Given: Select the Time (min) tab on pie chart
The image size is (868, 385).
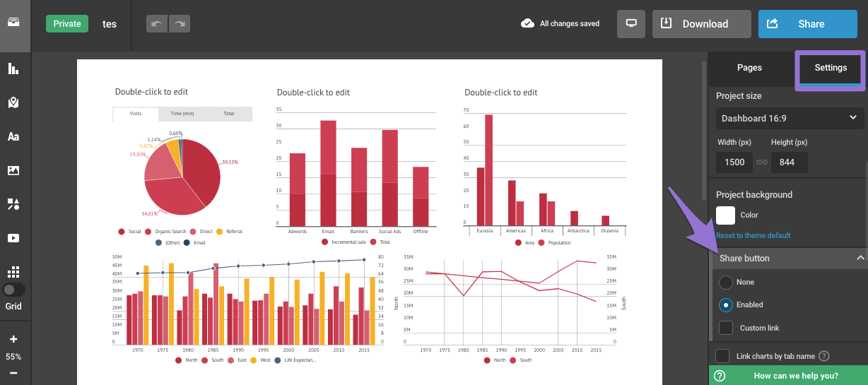Looking at the screenshot, I should pos(182,114).
